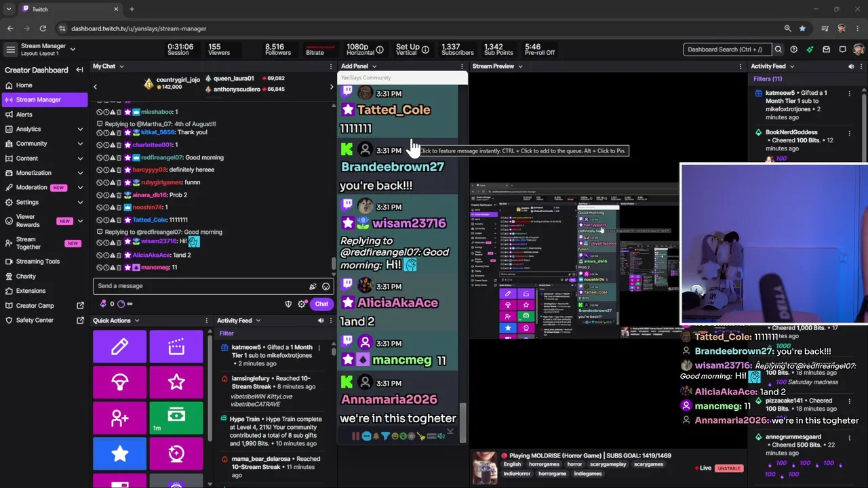Screen dimensions: 868x488
Task: Bookmark this page with the star icon
Action: click(802, 28)
